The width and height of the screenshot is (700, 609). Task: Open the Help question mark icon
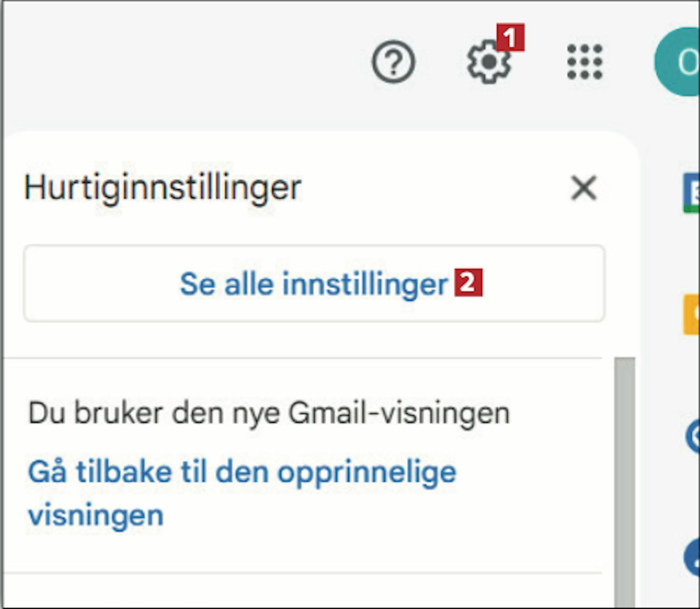tap(393, 62)
